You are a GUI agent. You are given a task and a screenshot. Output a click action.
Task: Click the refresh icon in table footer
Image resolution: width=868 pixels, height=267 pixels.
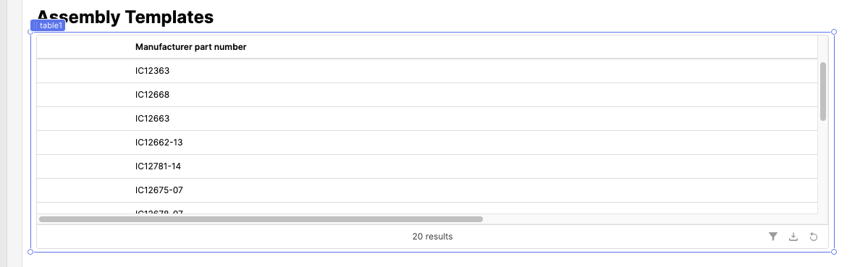pyautogui.click(x=813, y=237)
